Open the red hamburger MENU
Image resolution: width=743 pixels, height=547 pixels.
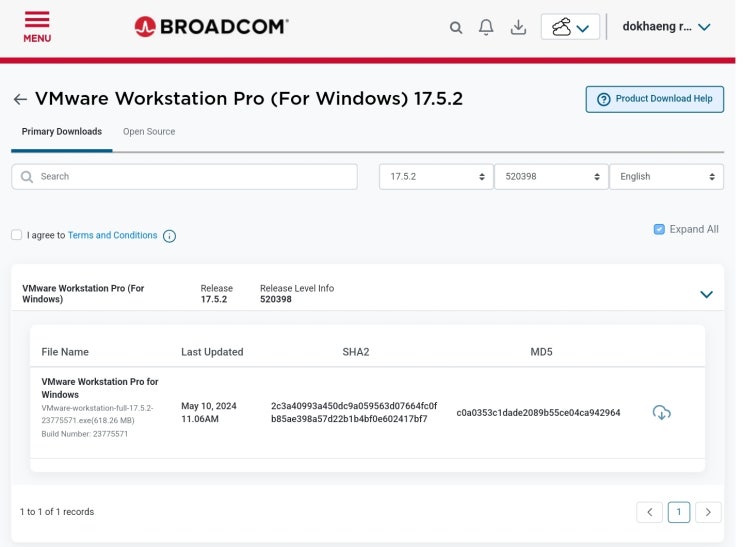click(37, 27)
